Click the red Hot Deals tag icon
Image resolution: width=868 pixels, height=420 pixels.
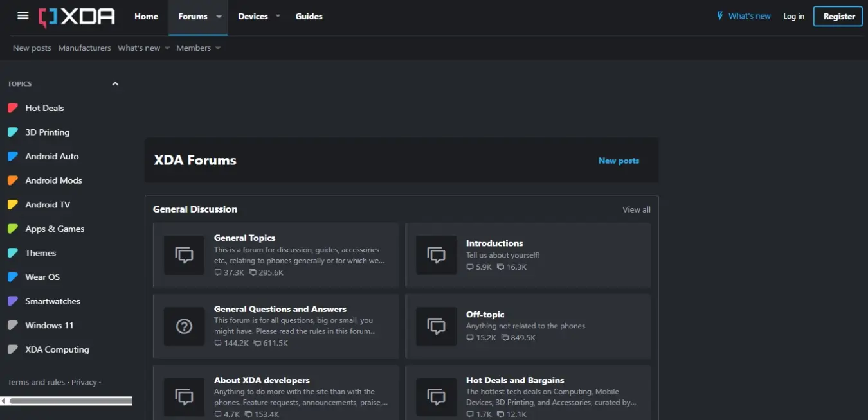pos(12,108)
